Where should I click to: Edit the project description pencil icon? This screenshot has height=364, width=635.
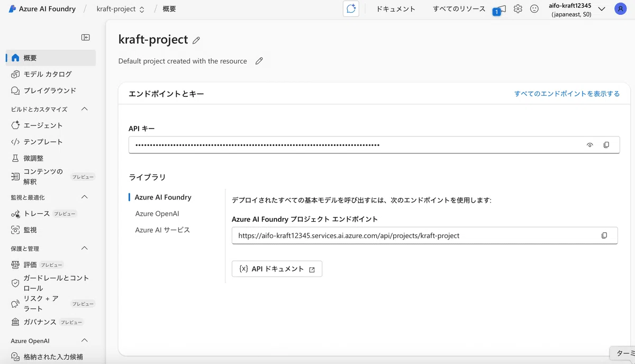[x=259, y=61]
